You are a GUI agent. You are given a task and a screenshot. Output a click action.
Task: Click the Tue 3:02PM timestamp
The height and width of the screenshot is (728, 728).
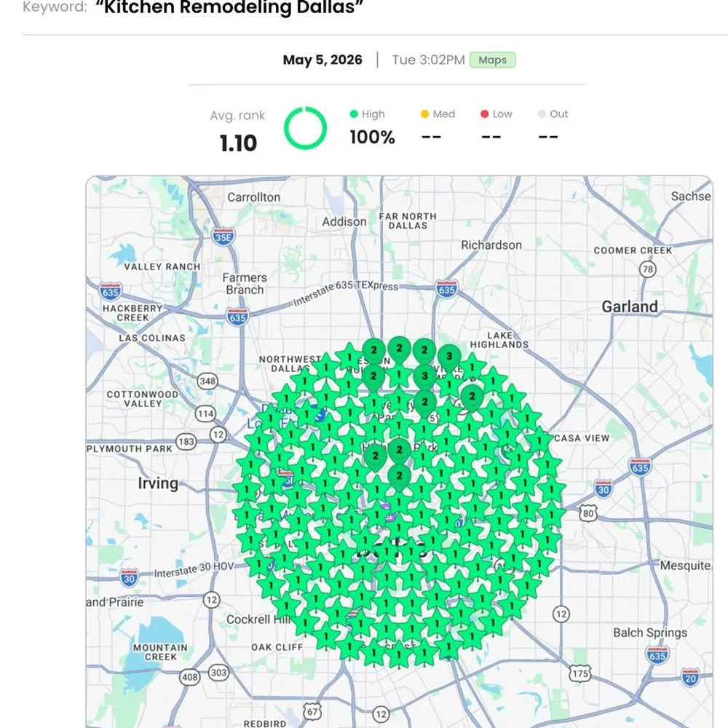428,60
